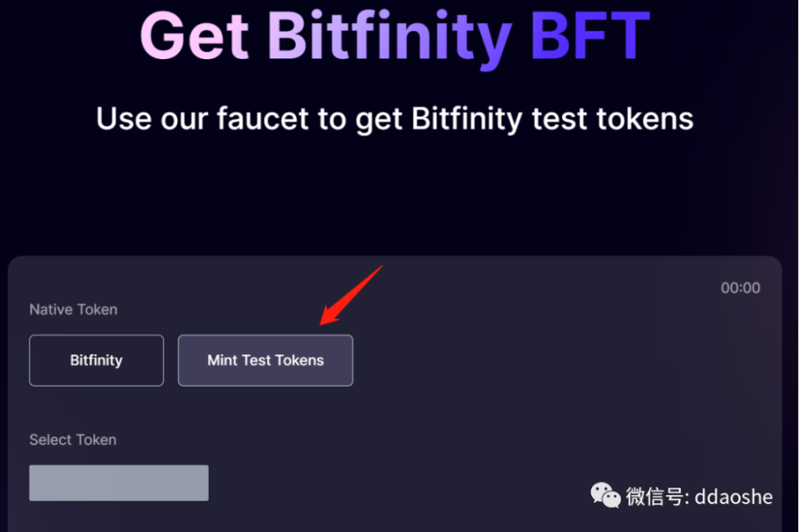Click the word Bitfinity in the subtitle
The height and width of the screenshot is (532, 799).
[x=466, y=118]
